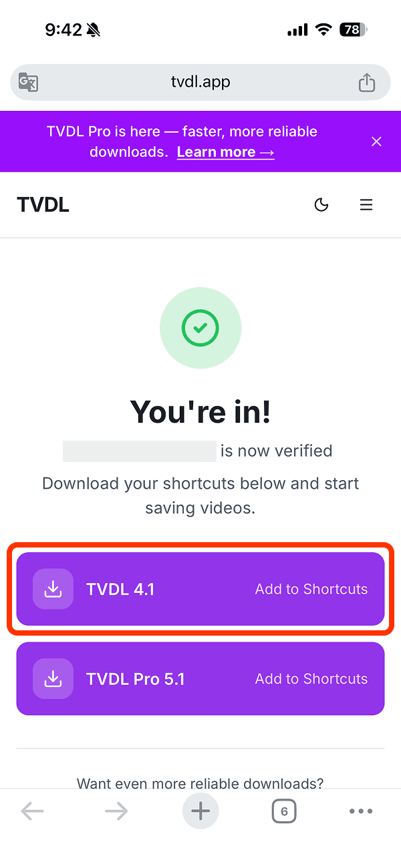Go back with browser back arrow

pos(32,811)
